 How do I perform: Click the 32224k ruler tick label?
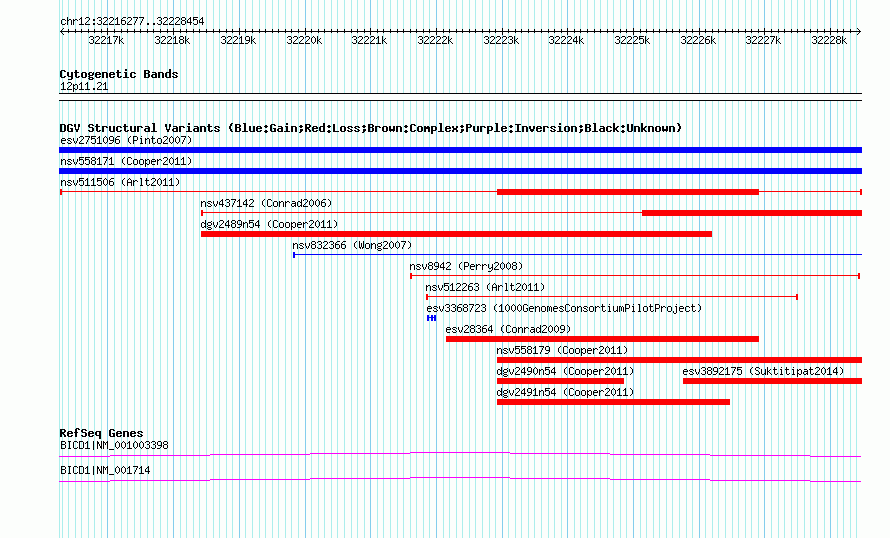click(x=566, y=40)
